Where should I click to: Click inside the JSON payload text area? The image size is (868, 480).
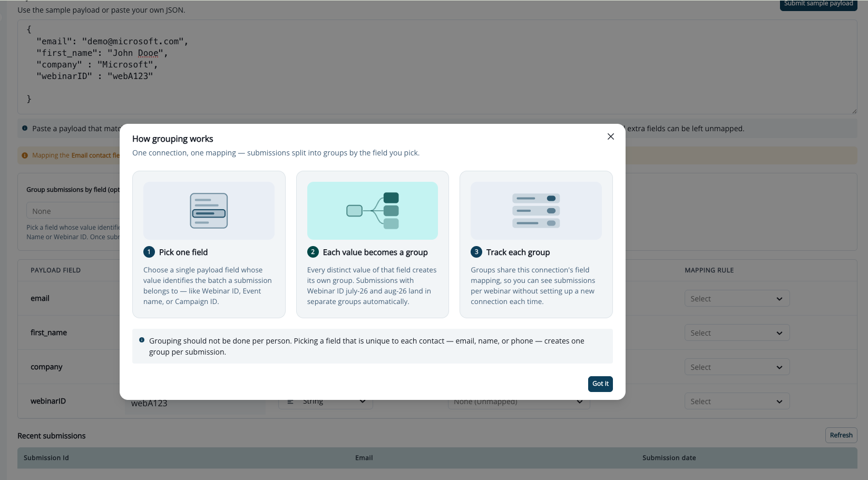coord(437,67)
